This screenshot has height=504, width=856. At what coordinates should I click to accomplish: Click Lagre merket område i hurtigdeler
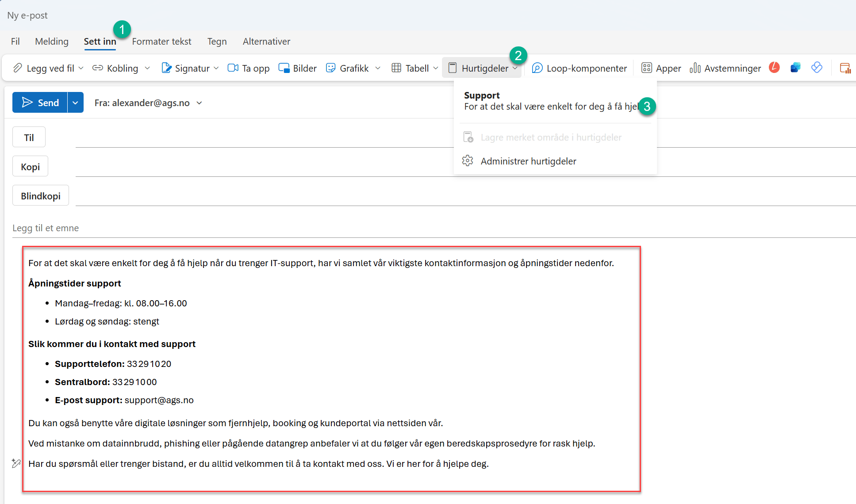(555, 137)
